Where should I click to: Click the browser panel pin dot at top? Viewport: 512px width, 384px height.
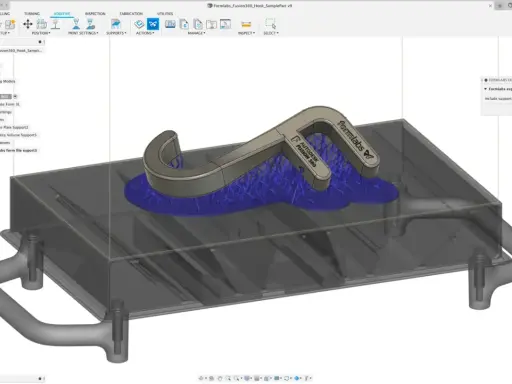pyautogui.click(x=40, y=42)
